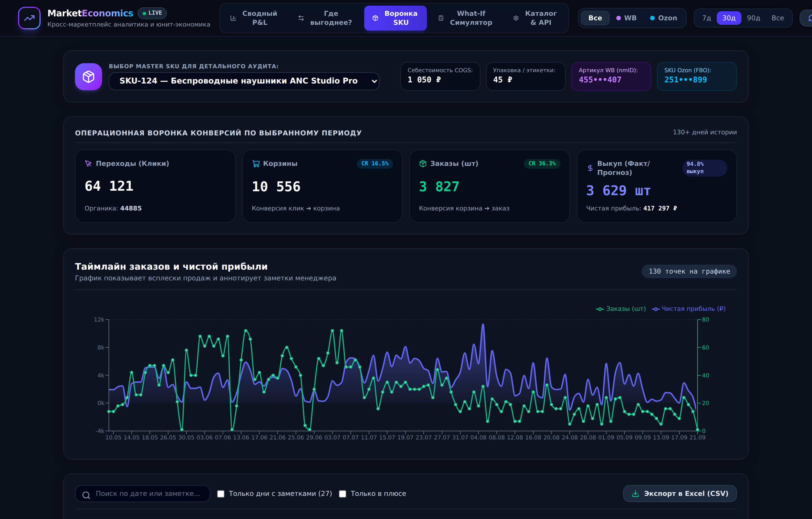Viewport: 812px width, 519px height.
Task: Click 130 точек на графике label
Action: [689, 271]
